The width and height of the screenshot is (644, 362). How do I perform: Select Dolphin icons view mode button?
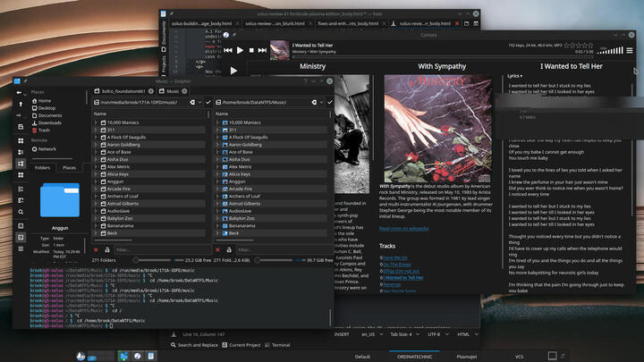pyautogui.click(x=21, y=141)
